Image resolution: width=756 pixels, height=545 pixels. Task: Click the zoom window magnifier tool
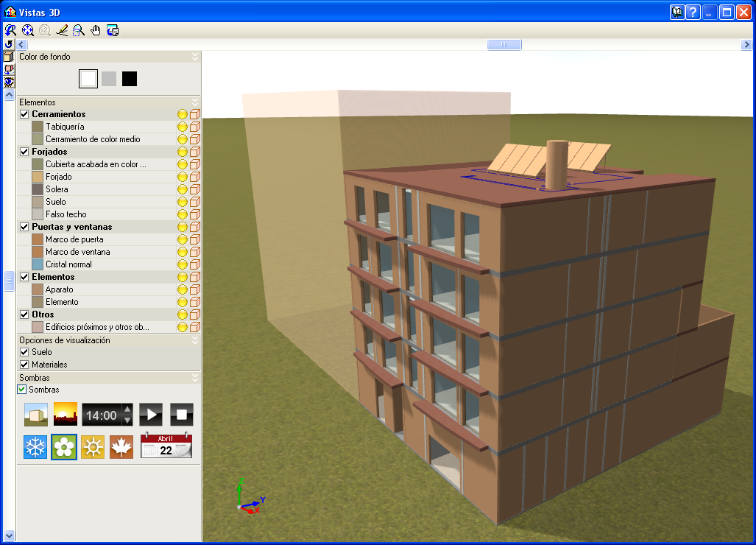(10, 30)
